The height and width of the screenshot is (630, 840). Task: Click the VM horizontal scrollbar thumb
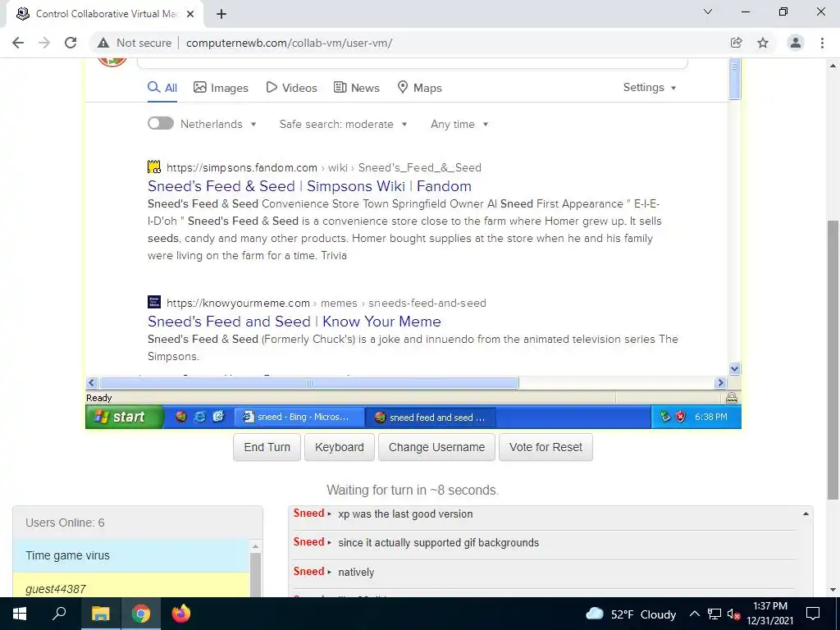309,383
